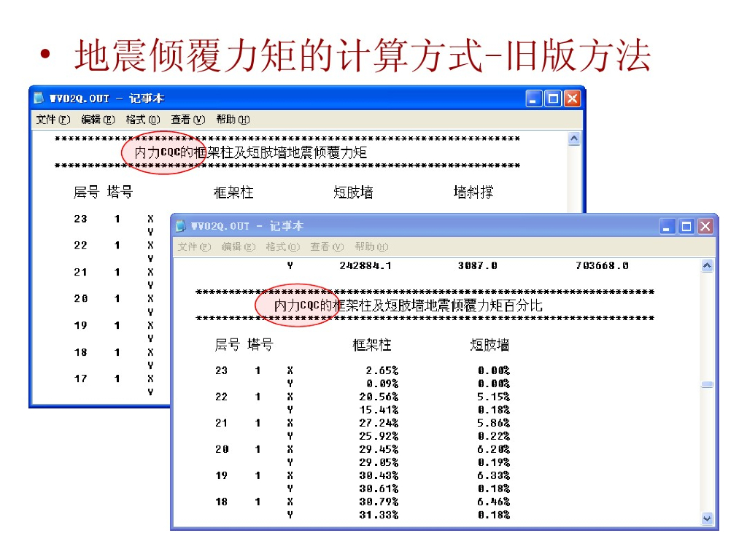The image size is (747, 560).
Task: Click the value 15.41% in front window
Action: (x=379, y=410)
